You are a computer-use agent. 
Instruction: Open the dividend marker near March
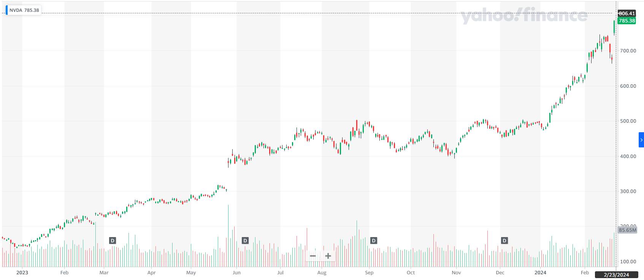tap(113, 240)
